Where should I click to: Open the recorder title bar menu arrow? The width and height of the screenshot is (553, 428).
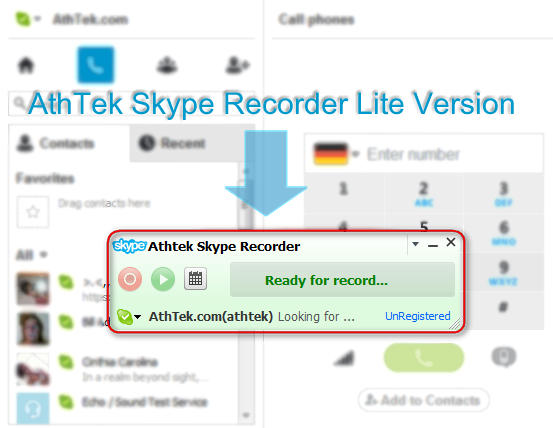coord(415,244)
